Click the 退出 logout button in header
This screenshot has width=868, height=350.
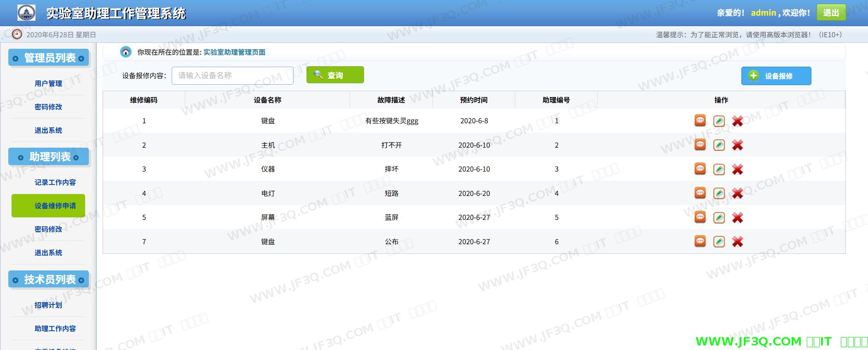tap(831, 12)
